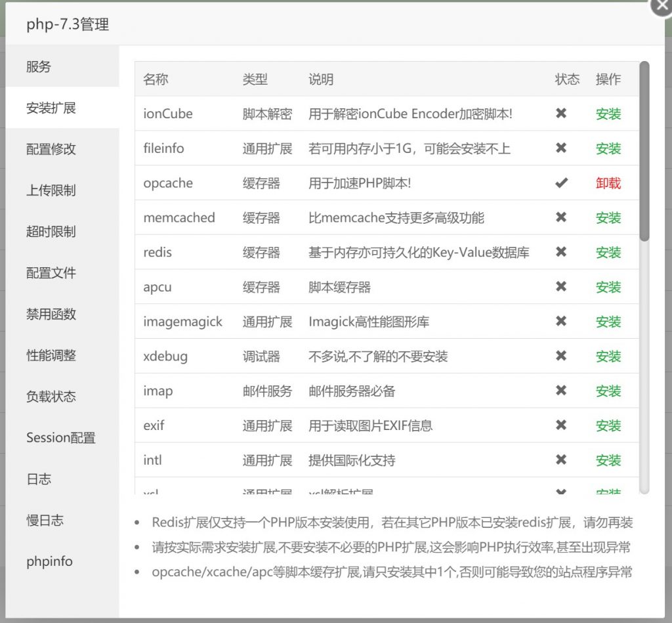Install the memcached extension

(x=608, y=218)
